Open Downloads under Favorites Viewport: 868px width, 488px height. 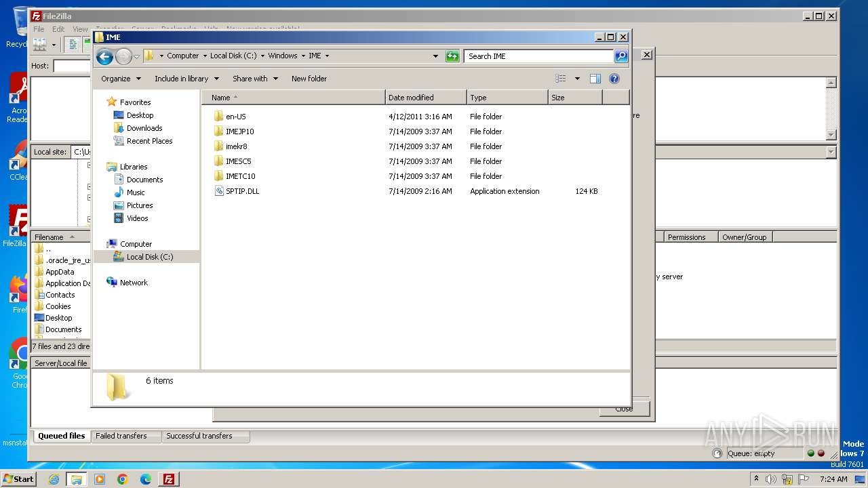[144, 128]
